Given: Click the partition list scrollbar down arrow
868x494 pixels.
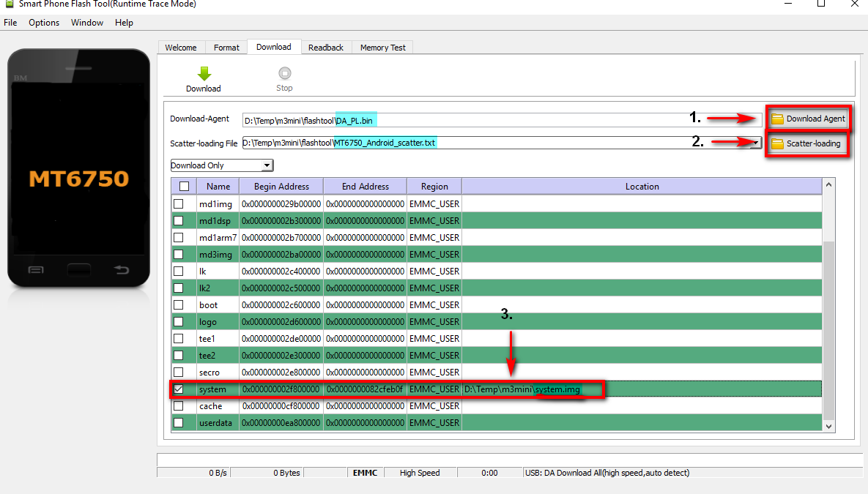Looking at the screenshot, I should [829, 425].
